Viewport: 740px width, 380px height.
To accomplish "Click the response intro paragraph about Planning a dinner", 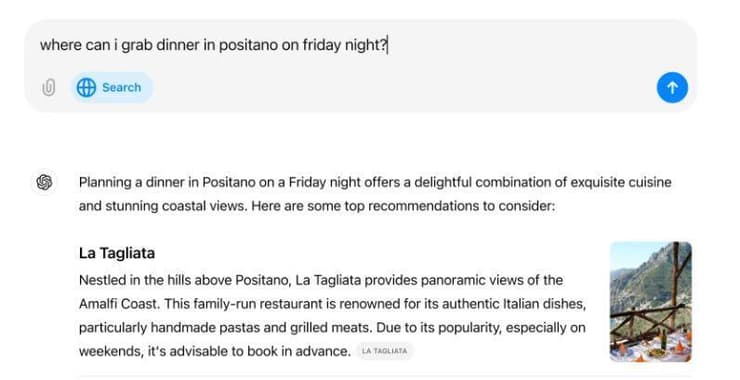I will pyautogui.click(x=375, y=194).
